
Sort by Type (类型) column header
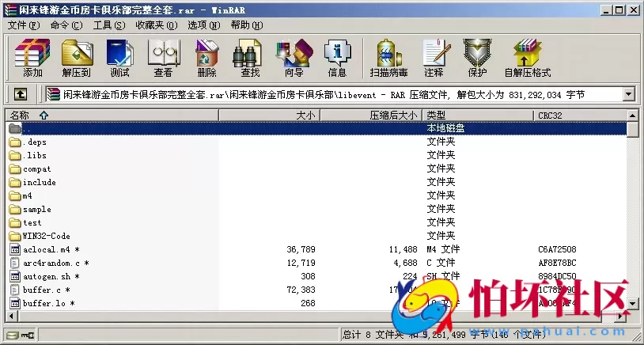click(478, 116)
